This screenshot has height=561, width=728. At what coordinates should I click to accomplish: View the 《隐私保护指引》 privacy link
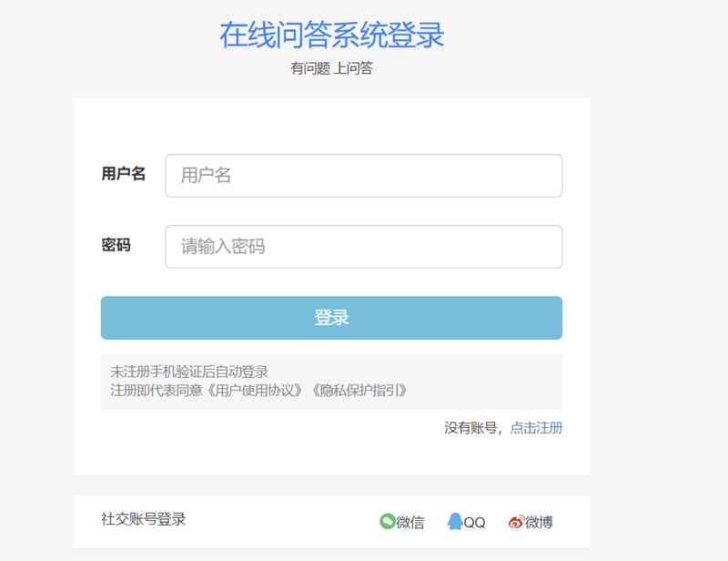[x=359, y=391]
